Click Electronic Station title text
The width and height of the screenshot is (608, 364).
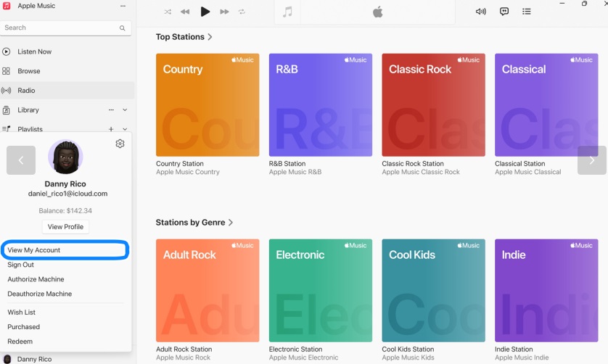pos(295,349)
